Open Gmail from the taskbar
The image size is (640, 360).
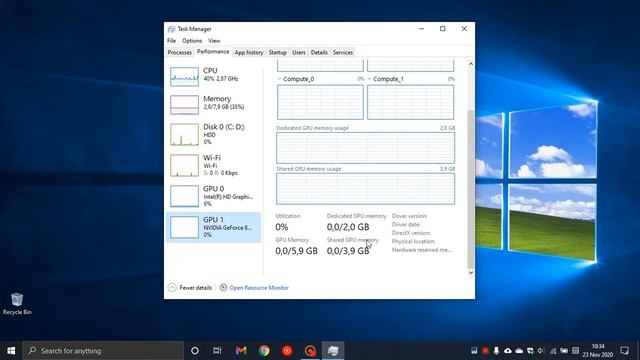[241, 351]
